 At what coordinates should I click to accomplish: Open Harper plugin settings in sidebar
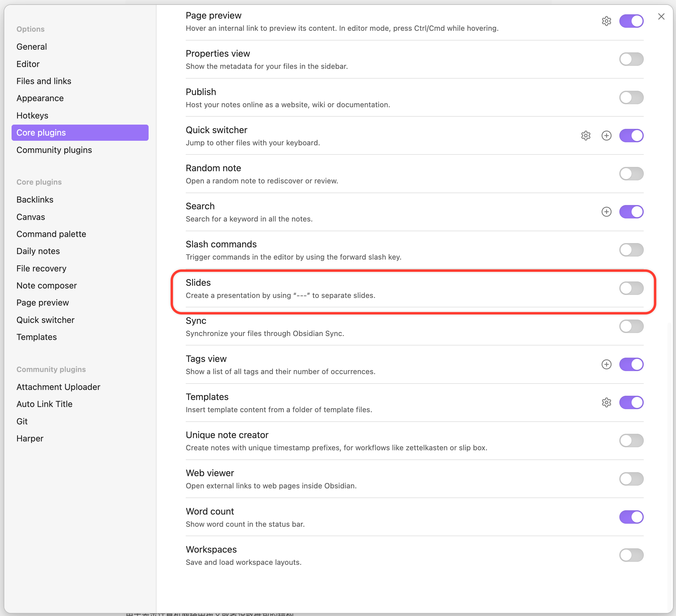30,438
